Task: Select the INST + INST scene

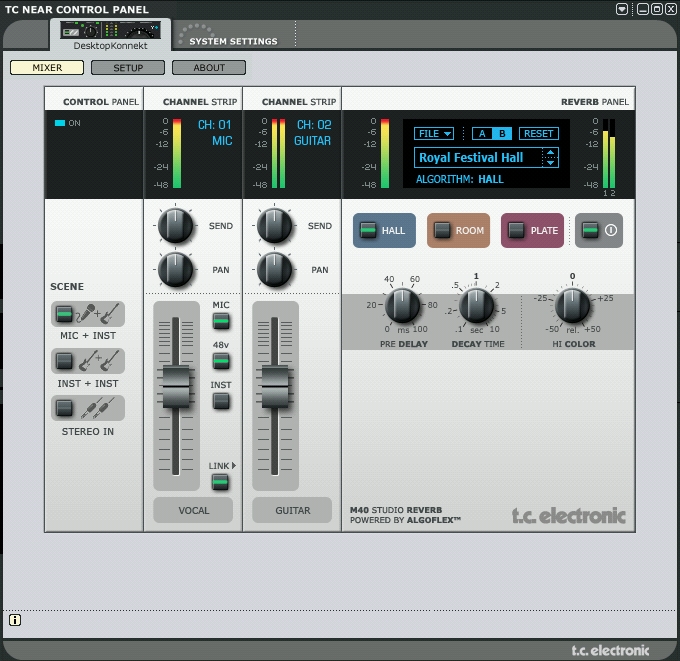Action: click(64, 361)
